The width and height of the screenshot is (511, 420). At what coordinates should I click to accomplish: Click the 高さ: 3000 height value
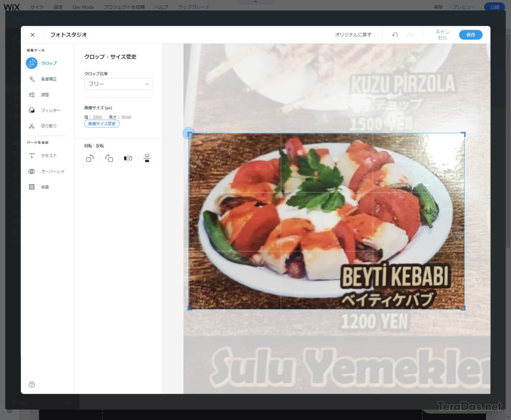[x=120, y=117]
